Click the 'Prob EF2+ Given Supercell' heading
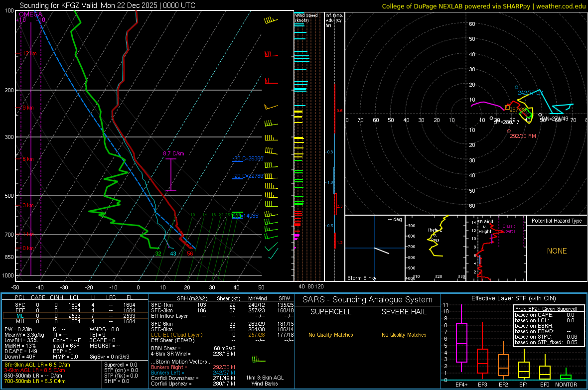 tap(546, 309)
